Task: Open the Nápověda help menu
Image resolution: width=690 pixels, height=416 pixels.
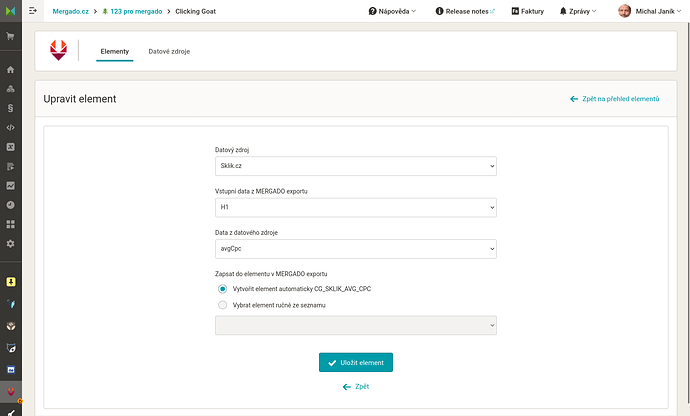Action: (x=392, y=11)
